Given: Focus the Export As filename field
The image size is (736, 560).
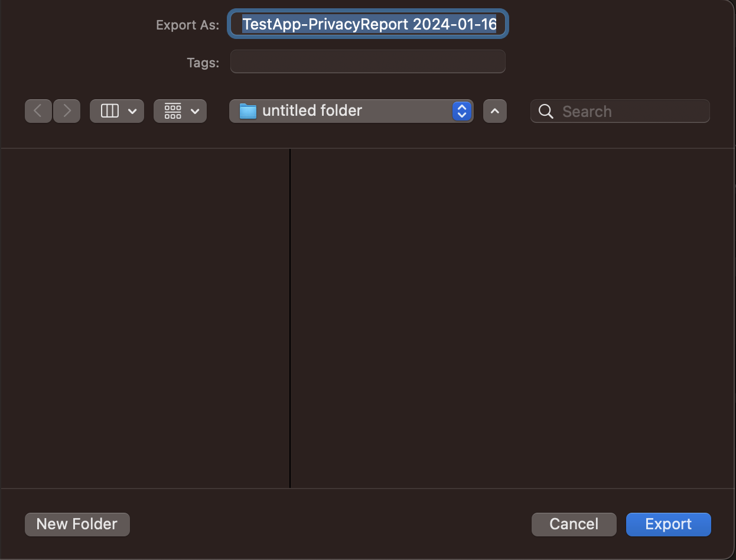Looking at the screenshot, I should click(x=368, y=25).
